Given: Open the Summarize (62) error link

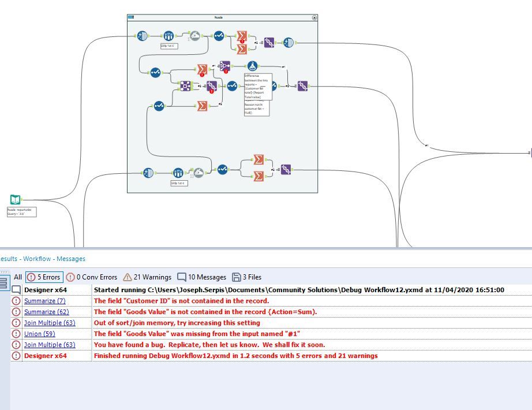Looking at the screenshot, I should 47,312.
